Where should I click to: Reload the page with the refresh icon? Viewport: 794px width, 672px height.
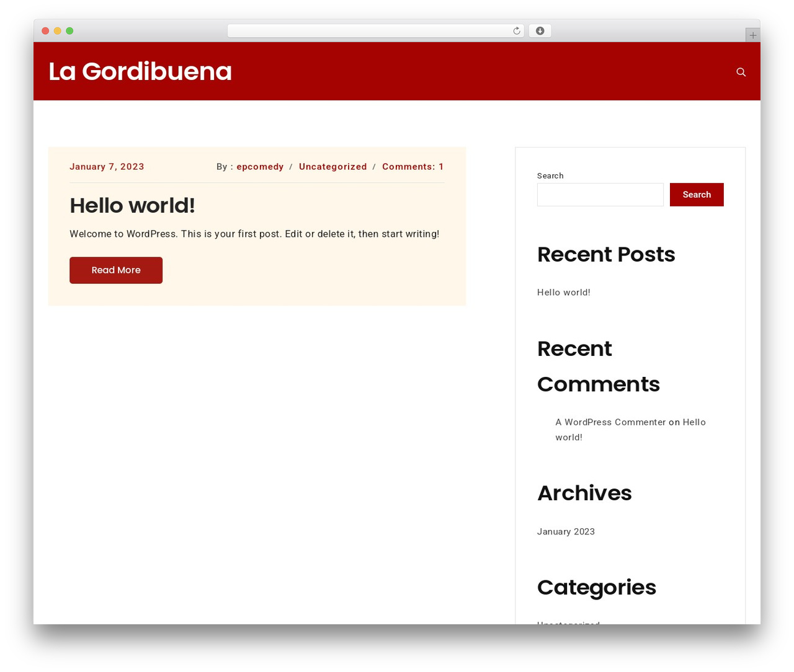pyautogui.click(x=517, y=31)
